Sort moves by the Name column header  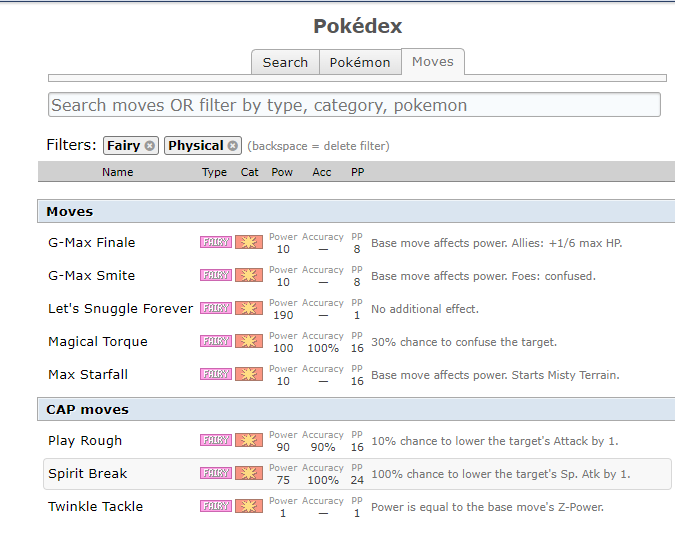tap(118, 172)
